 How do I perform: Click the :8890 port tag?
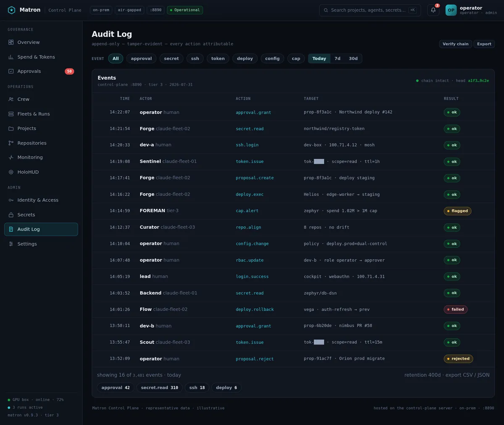pos(156,10)
